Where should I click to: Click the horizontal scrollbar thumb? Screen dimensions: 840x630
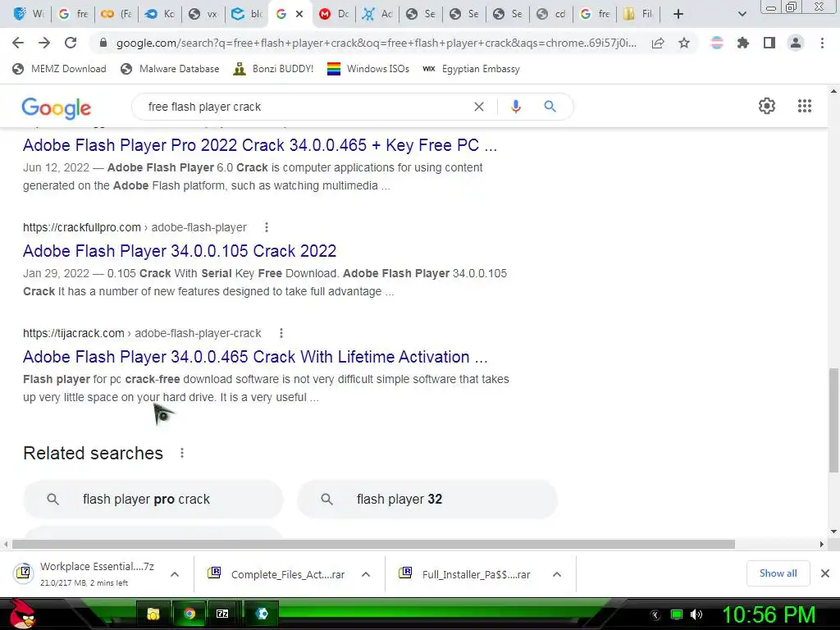tap(373, 545)
